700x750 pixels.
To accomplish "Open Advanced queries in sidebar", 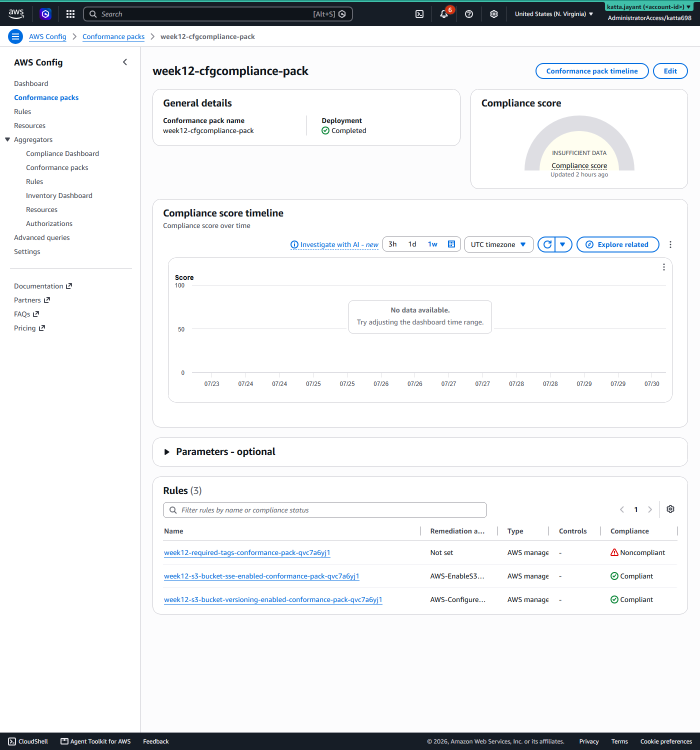I will tap(42, 237).
